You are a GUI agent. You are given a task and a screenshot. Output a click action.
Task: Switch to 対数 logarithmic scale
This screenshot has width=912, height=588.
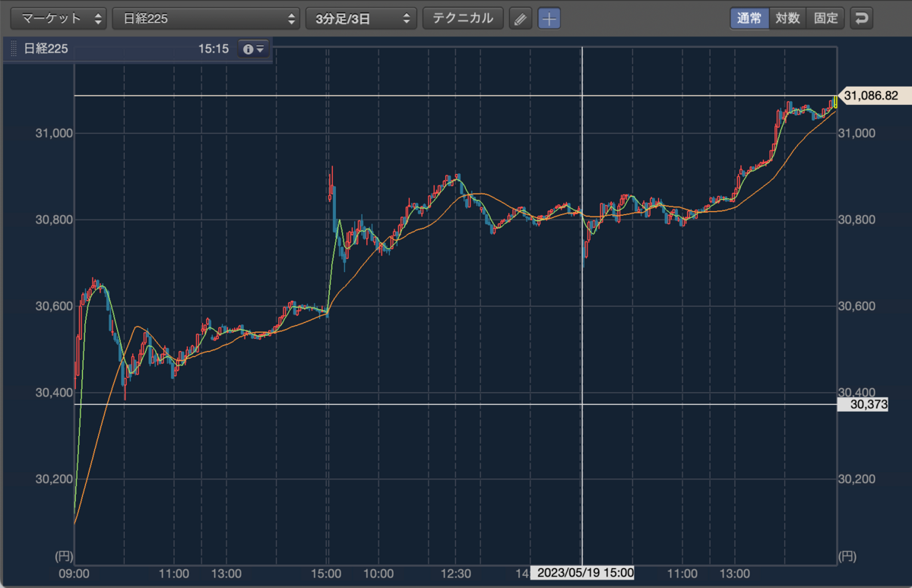[787, 18]
